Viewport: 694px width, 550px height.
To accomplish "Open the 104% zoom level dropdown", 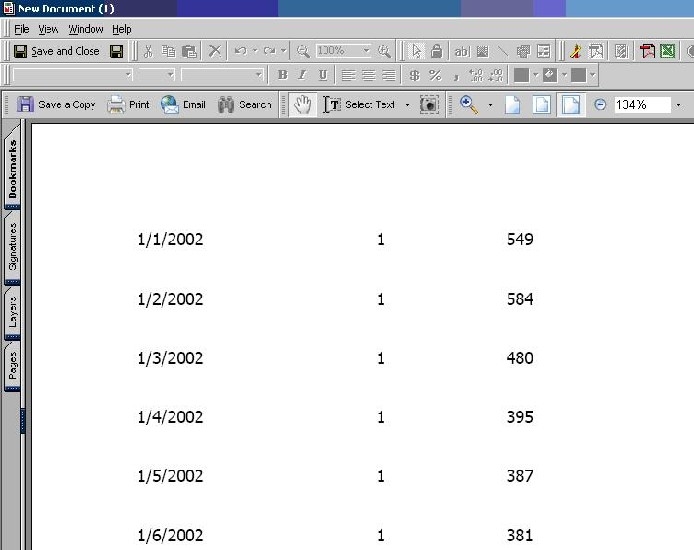I will coord(678,105).
